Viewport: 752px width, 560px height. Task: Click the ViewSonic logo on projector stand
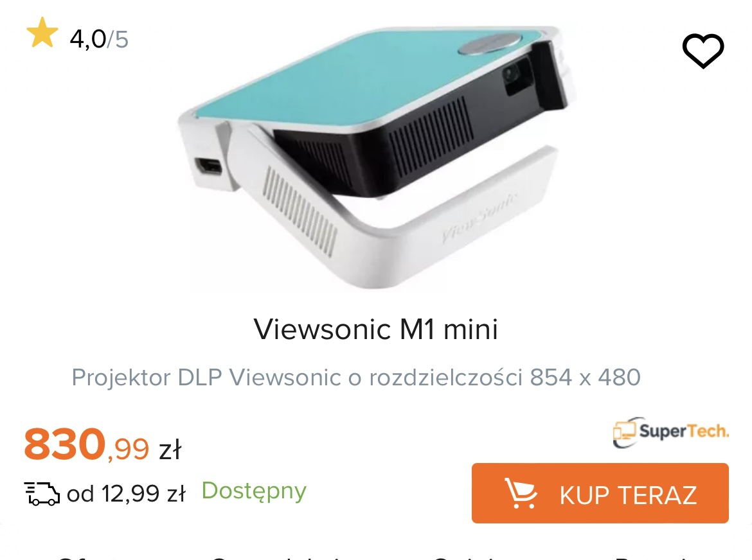click(x=479, y=217)
